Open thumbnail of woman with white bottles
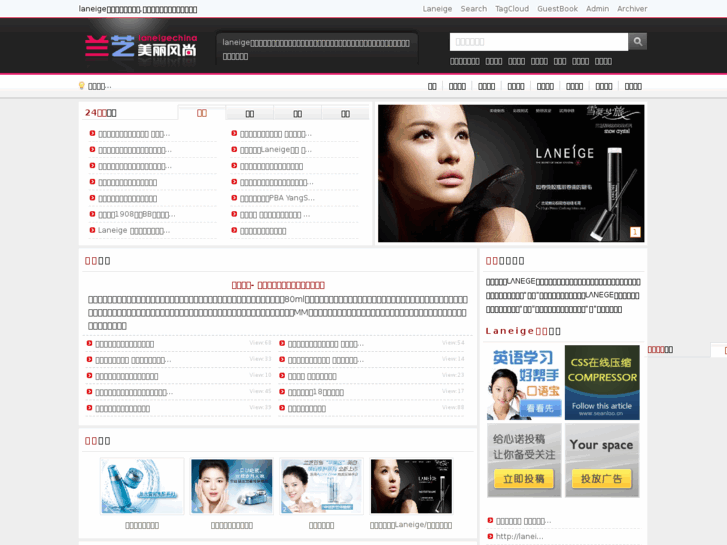This screenshot has height=545, width=727. coord(321,486)
